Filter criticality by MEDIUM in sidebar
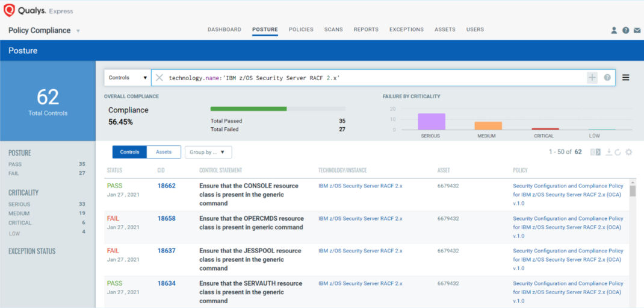644x308 pixels. 47,213
